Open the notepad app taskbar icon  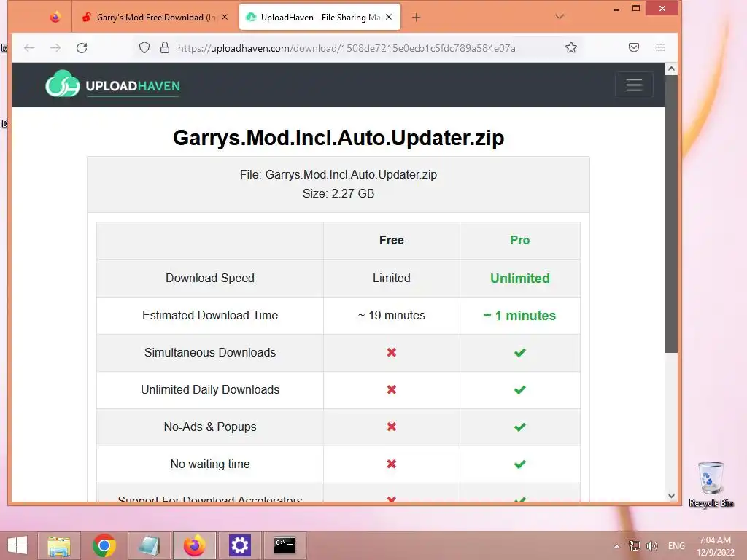click(x=149, y=545)
